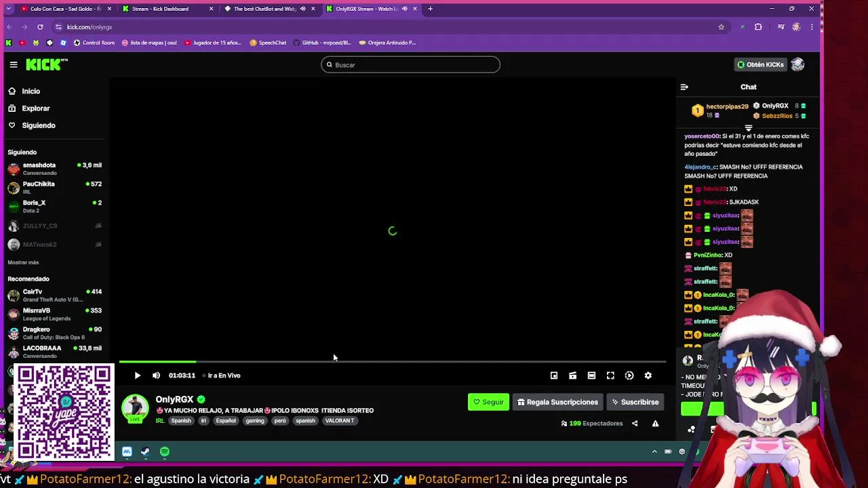The width and height of the screenshot is (868, 488).
Task: Expand following list with Mostrar más
Action: pyautogui.click(x=23, y=262)
